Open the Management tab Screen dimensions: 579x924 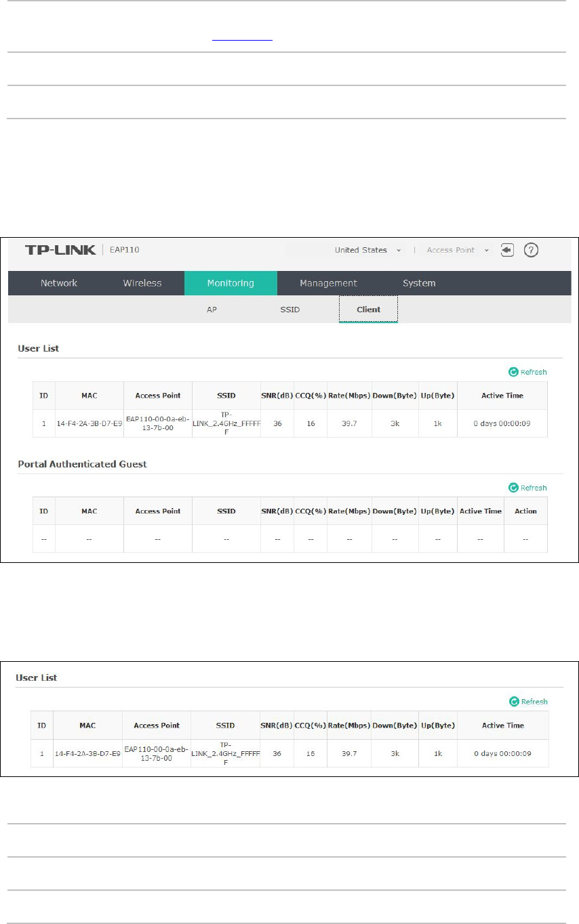tap(328, 283)
